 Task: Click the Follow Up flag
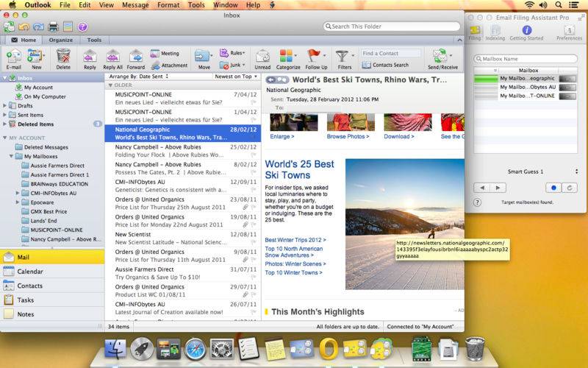314,56
